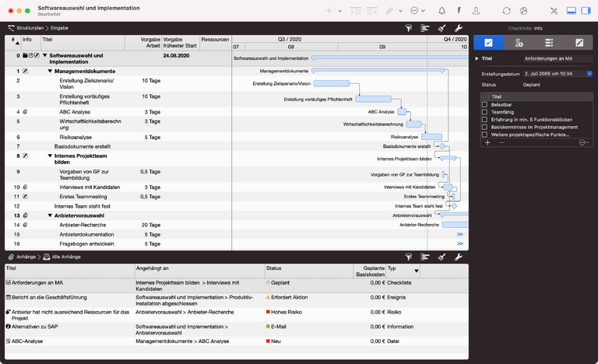Check the Teamfähig checklist item

pos(484,112)
